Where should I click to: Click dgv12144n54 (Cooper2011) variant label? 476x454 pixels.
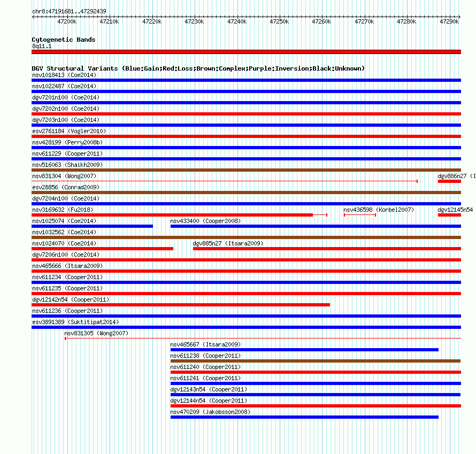point(209,401)
